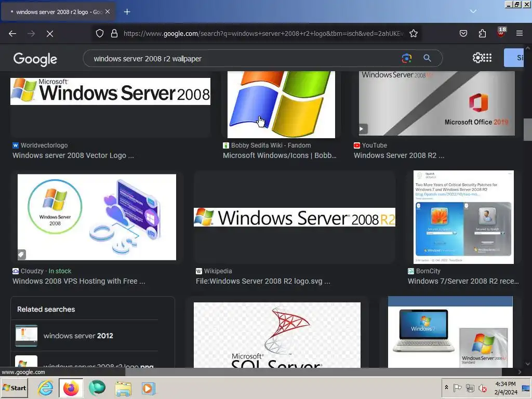Open 'Windows server 2008 Vector Logo' link

coord(73,155)
